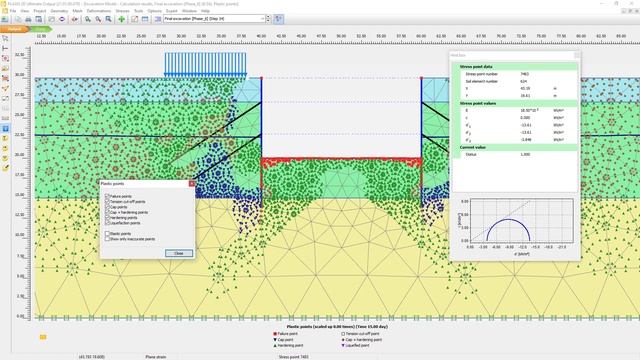Click Plane strain text in status bar

tap(156, 357)
